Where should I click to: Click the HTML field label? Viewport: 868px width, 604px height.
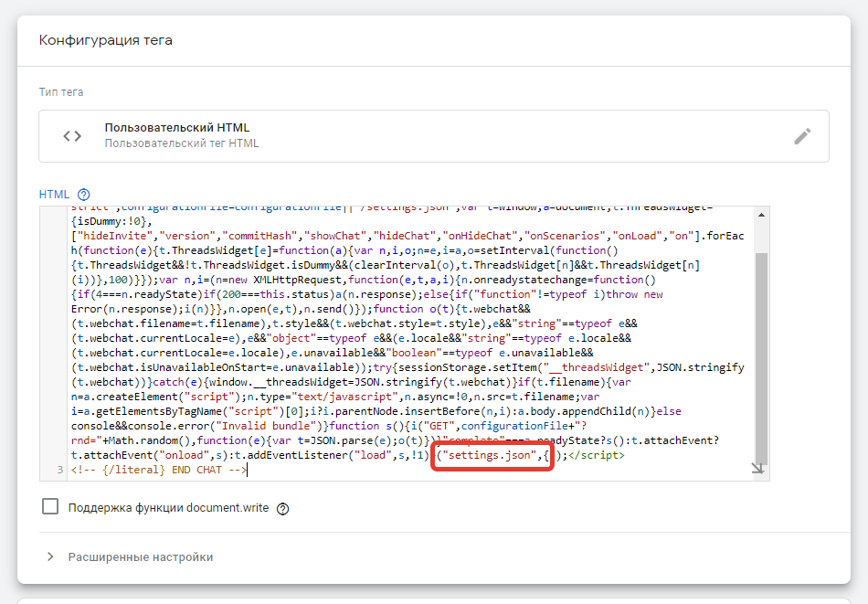(x=54, y=195)
